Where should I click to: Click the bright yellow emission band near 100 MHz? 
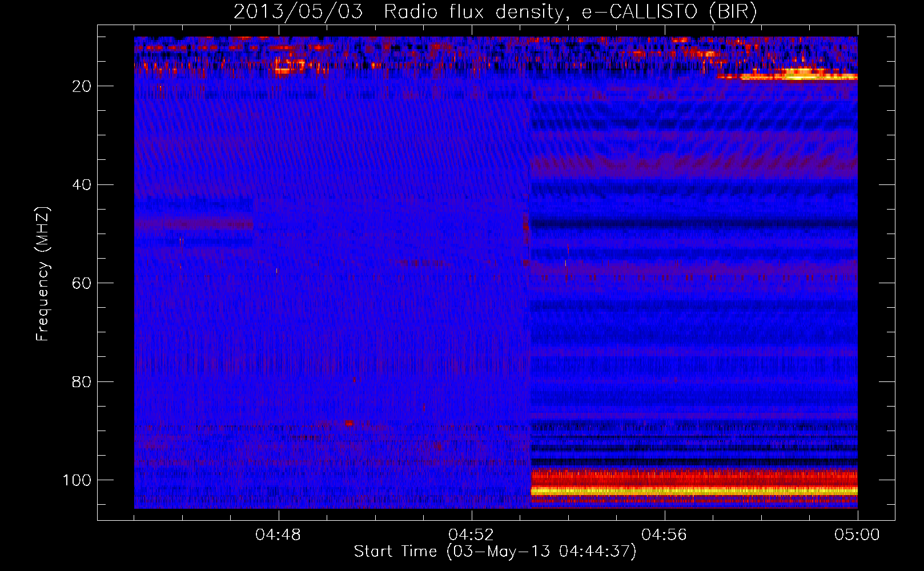[694, 490]
